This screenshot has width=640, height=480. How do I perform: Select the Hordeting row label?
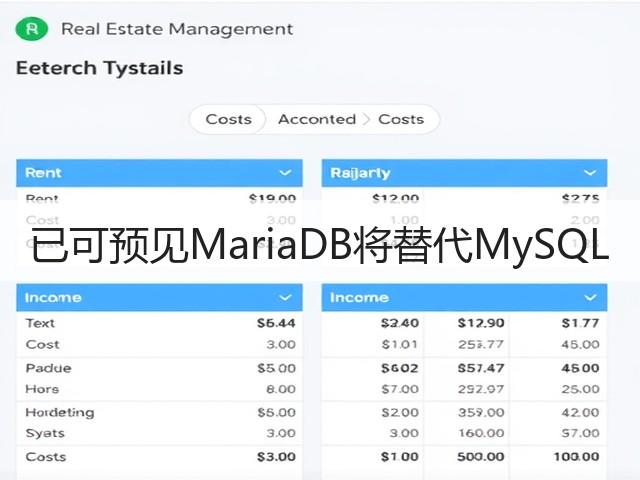pos(60,412)
